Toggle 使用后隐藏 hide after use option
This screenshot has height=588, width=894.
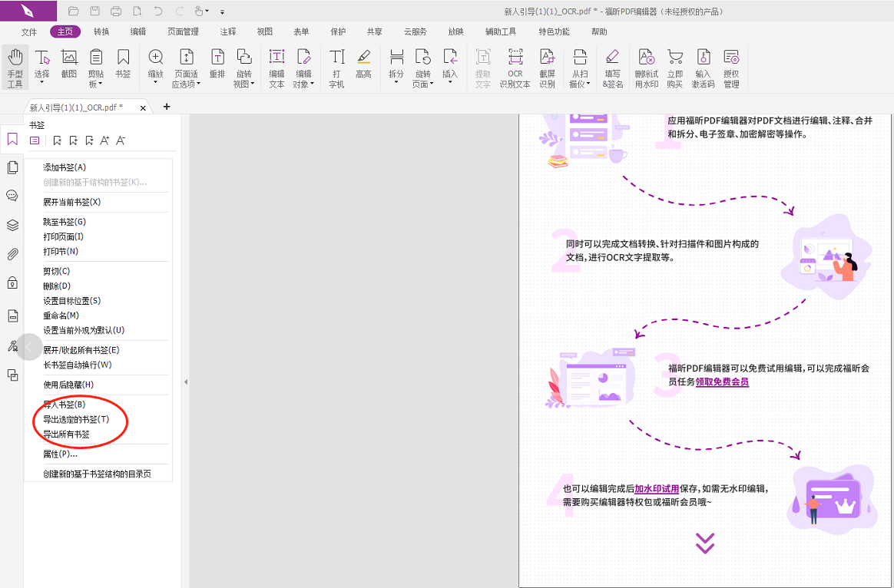click(68, 385)
